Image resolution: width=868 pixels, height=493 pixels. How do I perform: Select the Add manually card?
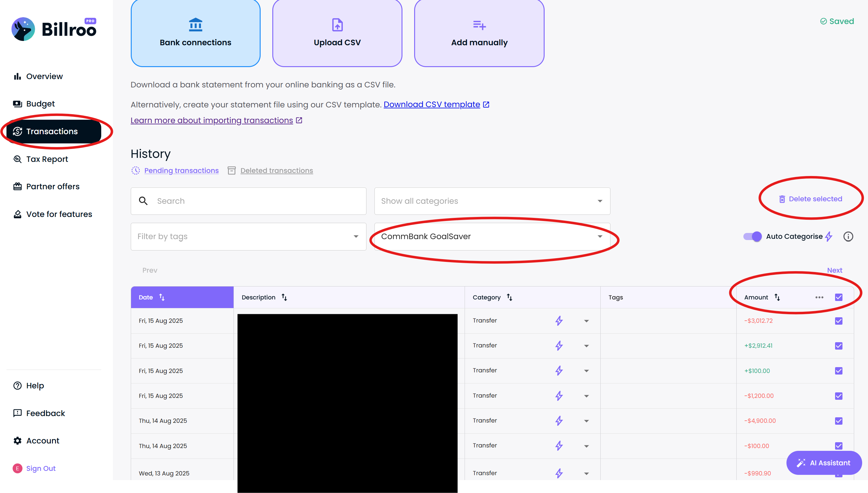coord(479,33)
